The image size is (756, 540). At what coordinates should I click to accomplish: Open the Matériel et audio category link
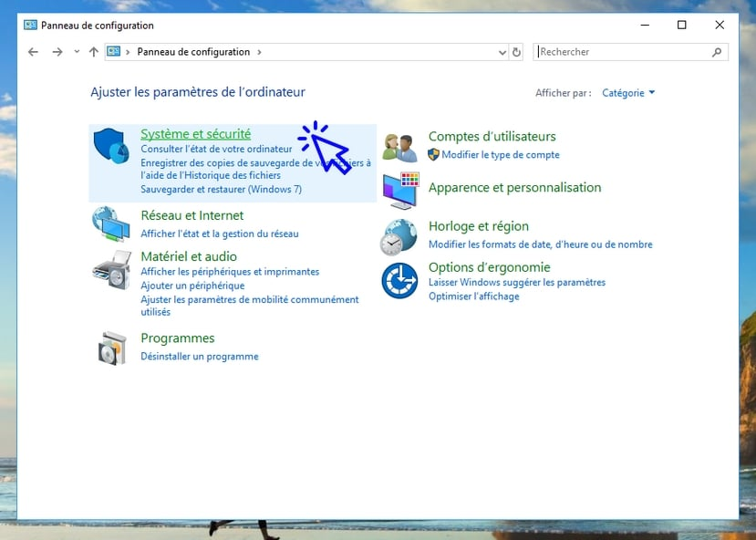click(189, 256)
